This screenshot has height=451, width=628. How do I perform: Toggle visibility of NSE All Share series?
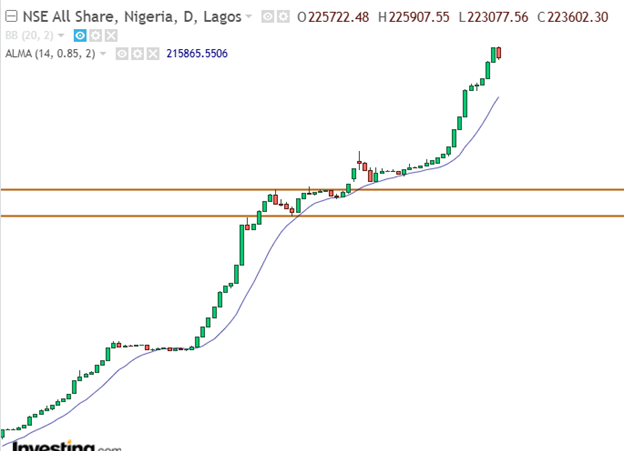[x=267, y=17]
